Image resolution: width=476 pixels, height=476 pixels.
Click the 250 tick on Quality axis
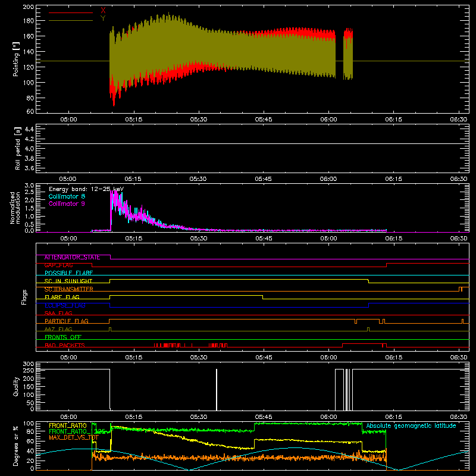(x=29, y=371)
